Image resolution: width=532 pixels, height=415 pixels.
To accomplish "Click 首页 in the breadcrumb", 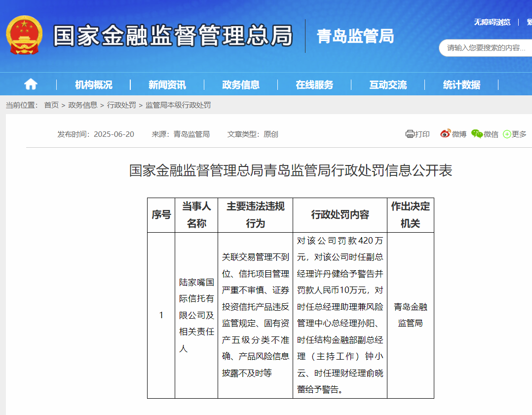I will tap(51, 105).
